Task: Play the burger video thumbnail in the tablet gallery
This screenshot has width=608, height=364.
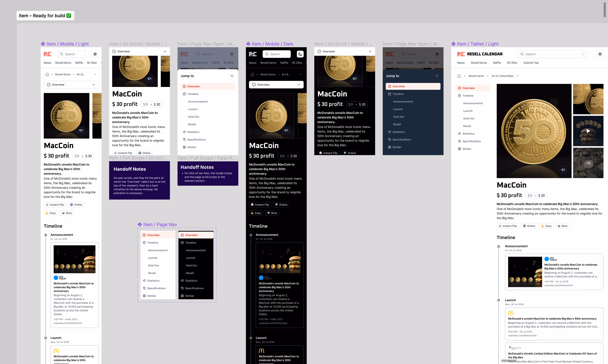Action: 588,131
